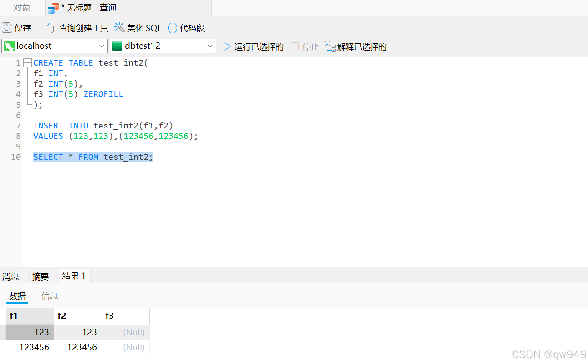
Task: Select the 美化 SQL beautify icon
Action: point(119,27)
